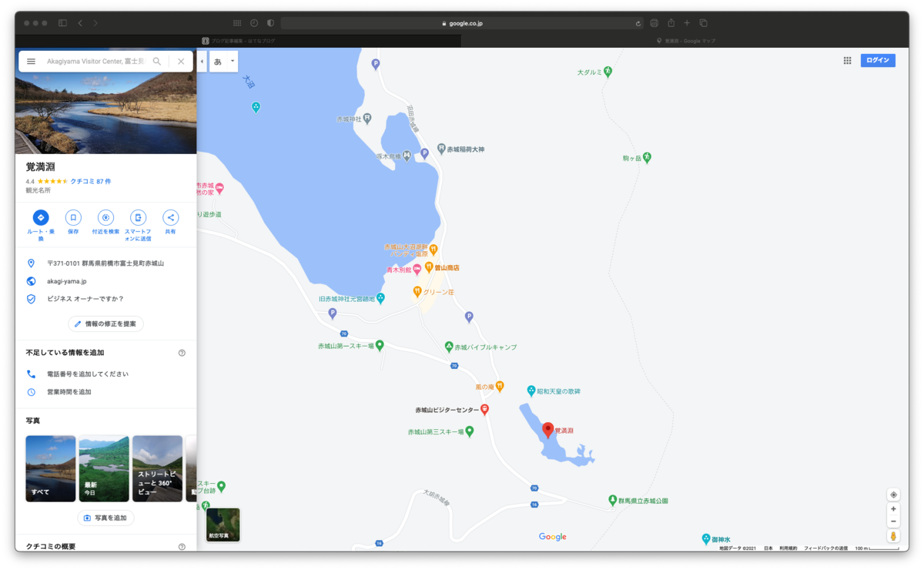The height and width of the screenshot is (570, 924).
Task: Click 電話番号を追加してください
Action: click(88, 374)
